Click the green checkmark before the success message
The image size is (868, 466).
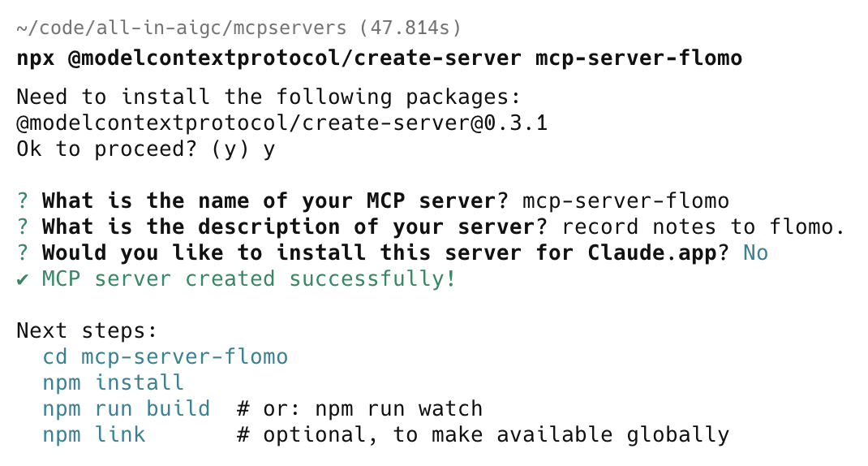[24, 279]
